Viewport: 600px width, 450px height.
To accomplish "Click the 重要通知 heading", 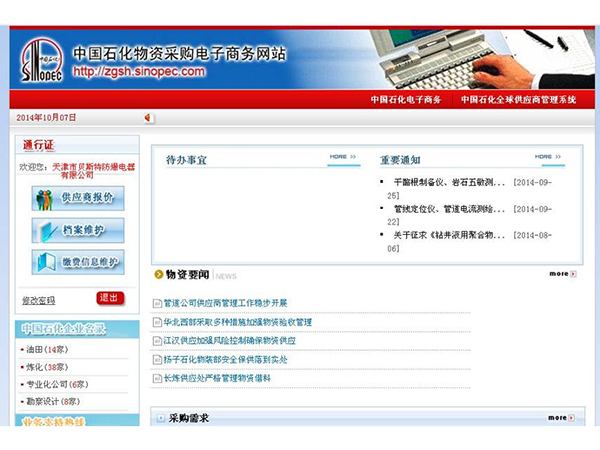I will click(x=400, y=160).
